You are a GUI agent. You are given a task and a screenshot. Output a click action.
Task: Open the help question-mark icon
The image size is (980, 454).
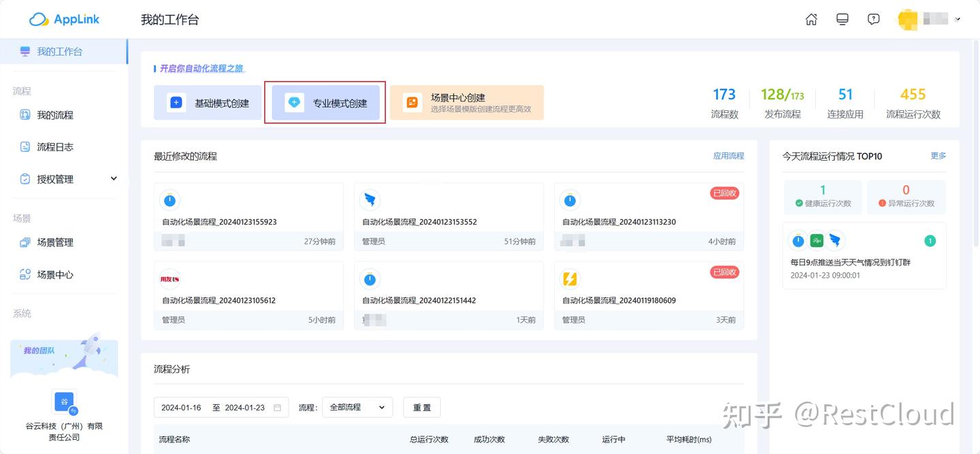click(x=873, y=19)
